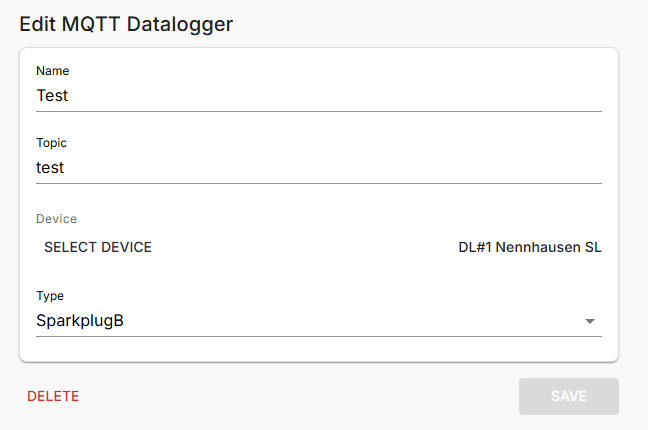The width and height of the screenshot is (648, 430).
Task: Click the DL#1 Nennhausen SL device name
Action: [529, 247]
